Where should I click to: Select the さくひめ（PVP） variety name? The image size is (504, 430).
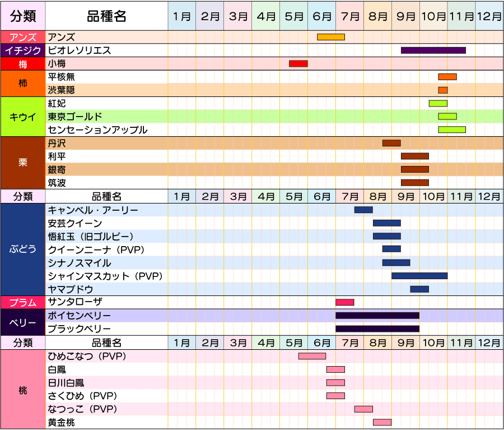[83, 396]
